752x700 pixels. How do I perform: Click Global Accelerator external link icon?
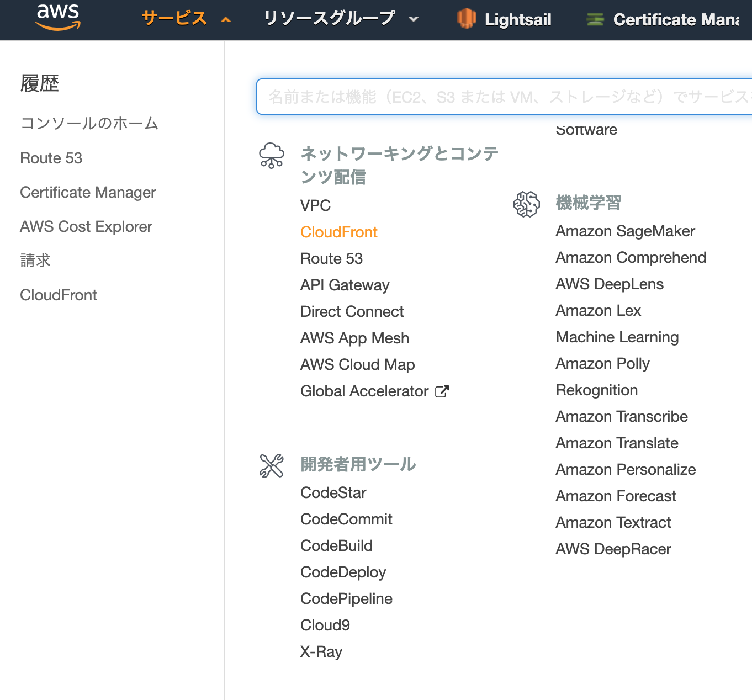(442, 391)
